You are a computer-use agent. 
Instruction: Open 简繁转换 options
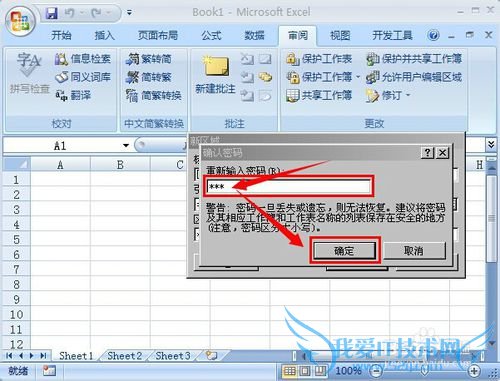[x=154, y=95]
